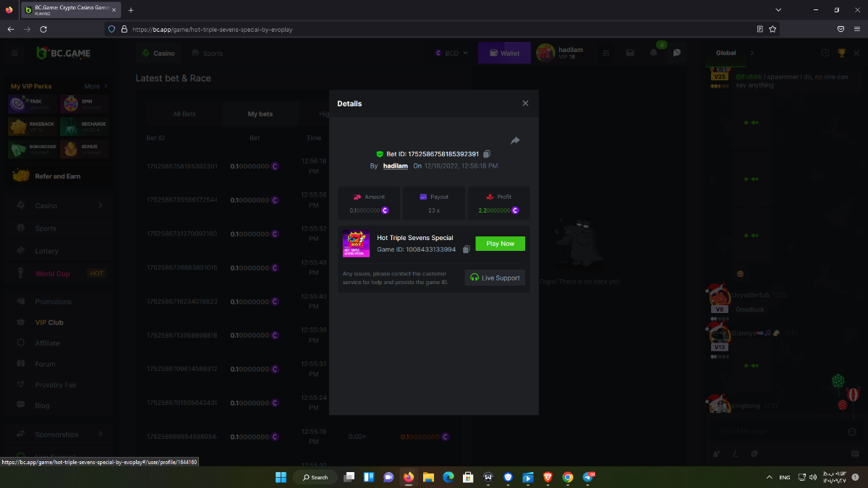Switch to the All Bets tab
The image size is (868, 488).
pyautogui.click(x=184, y=114)
